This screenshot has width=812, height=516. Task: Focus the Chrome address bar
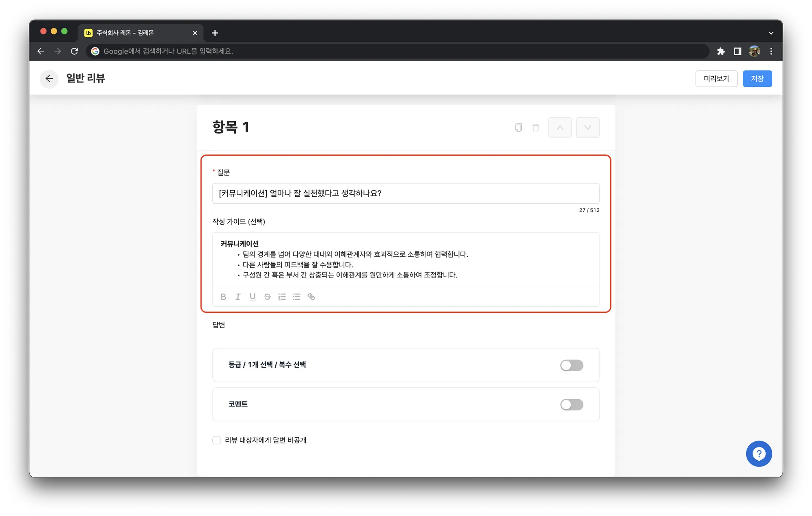coord(398,51)
